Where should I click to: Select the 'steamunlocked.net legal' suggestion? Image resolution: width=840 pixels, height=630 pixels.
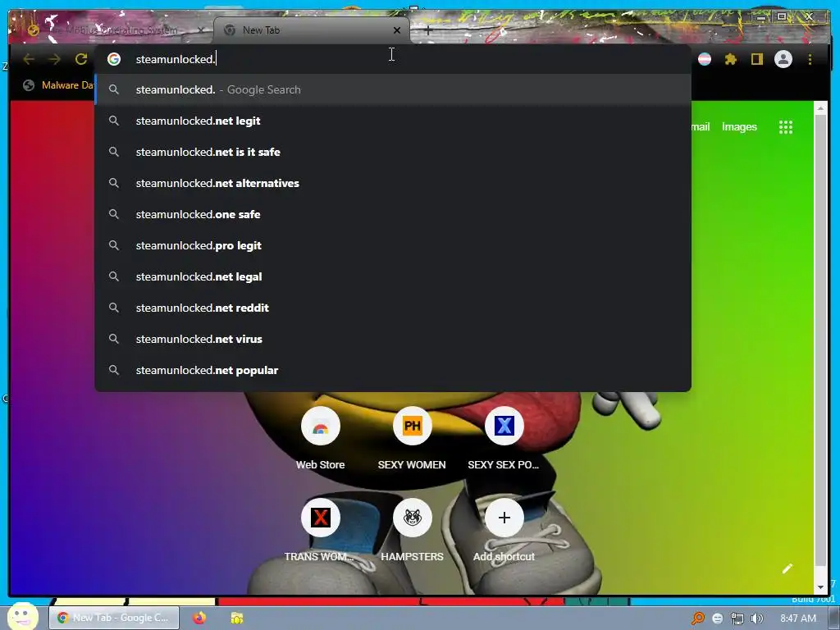(x=393, y=276)
